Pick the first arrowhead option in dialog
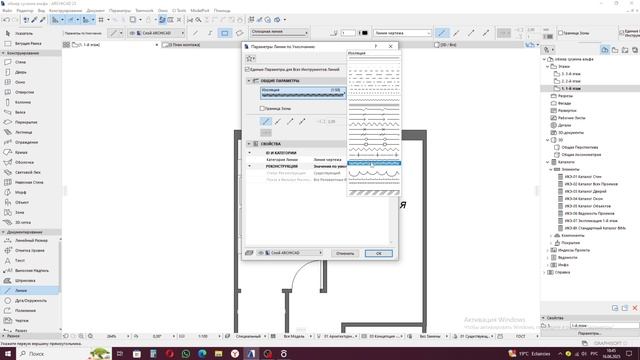 tap(266, 121)
